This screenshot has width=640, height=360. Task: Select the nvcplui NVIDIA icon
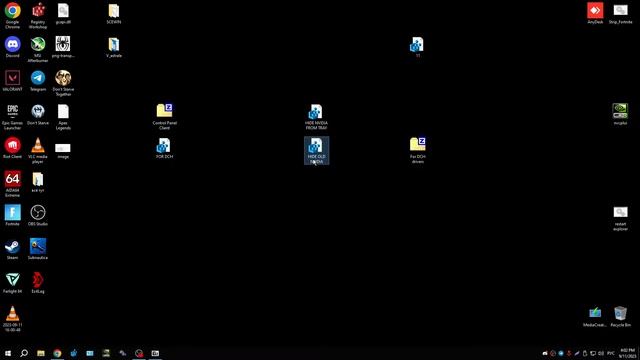coord(620,114)
